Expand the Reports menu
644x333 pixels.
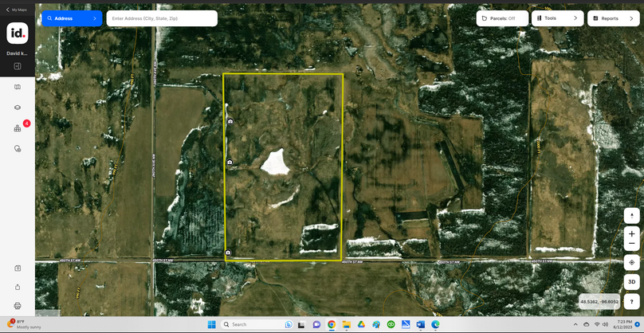pos(613,18)
